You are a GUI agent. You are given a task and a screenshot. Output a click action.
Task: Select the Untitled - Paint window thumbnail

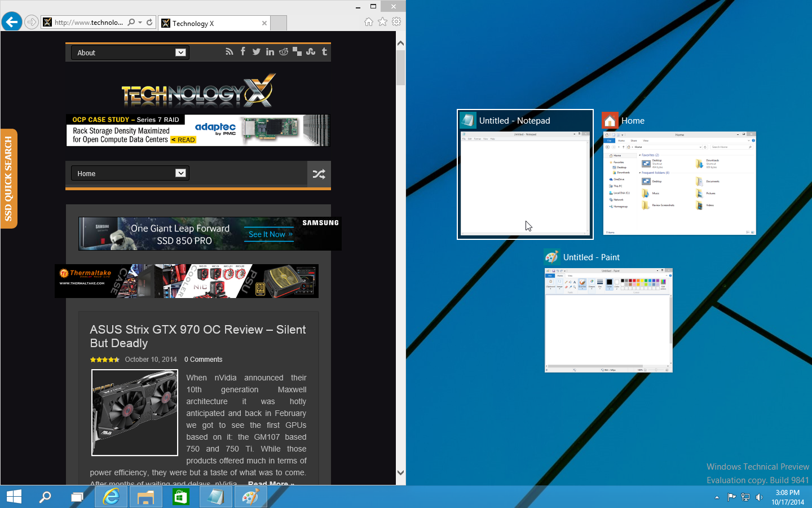pos(608,320)
